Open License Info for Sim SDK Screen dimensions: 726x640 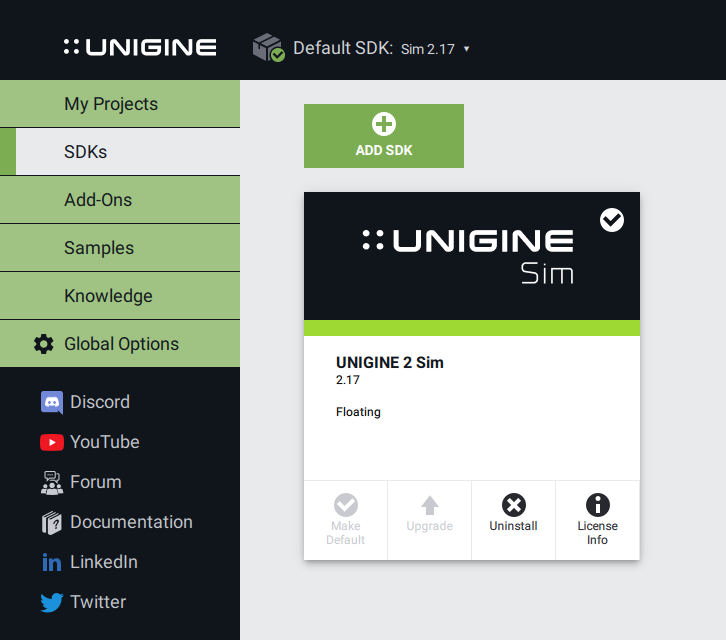click(597, 518)
